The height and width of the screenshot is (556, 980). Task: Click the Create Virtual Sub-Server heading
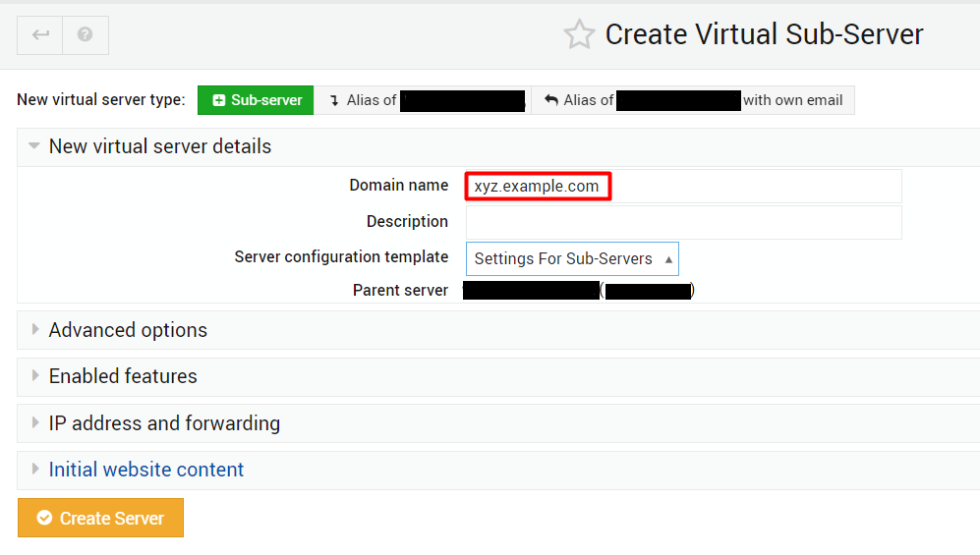point(764,34)
